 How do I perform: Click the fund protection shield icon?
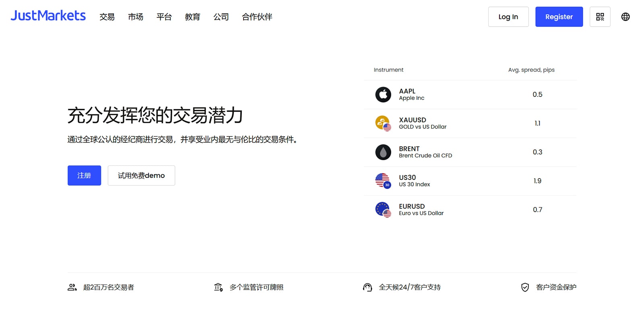click(525, 287)
